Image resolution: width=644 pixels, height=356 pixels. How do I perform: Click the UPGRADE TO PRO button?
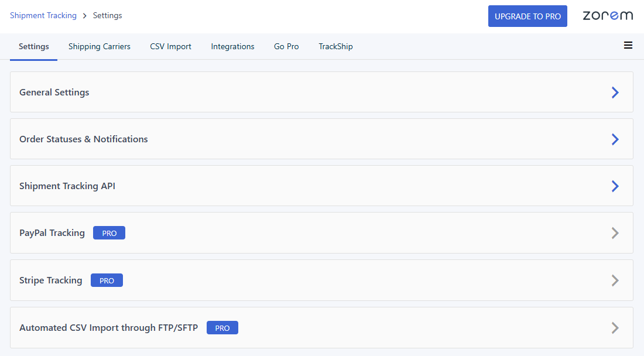tap(527, 16)
